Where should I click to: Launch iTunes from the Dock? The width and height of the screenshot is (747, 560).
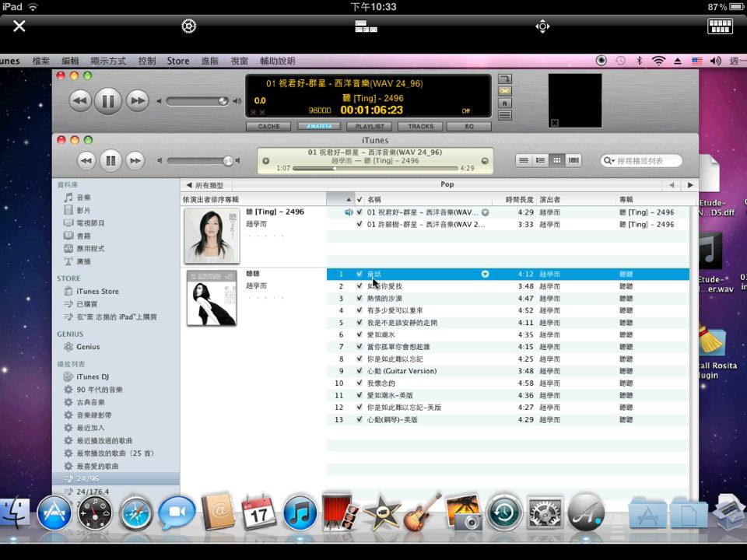click(x=299, y=513)
